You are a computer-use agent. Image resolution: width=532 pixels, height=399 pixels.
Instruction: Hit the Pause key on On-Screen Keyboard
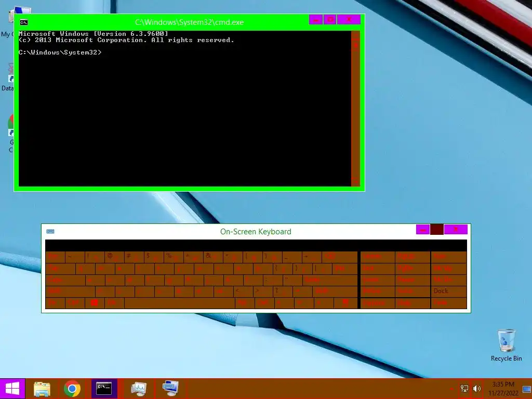(413, 280)
